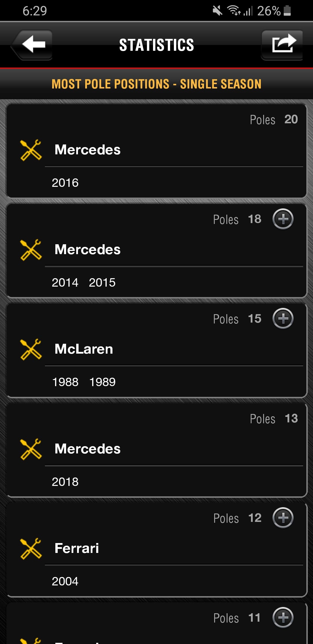313x644 pixels.
Task: Tap the battery indicator in status bar
Action: [x=287, y=11]
